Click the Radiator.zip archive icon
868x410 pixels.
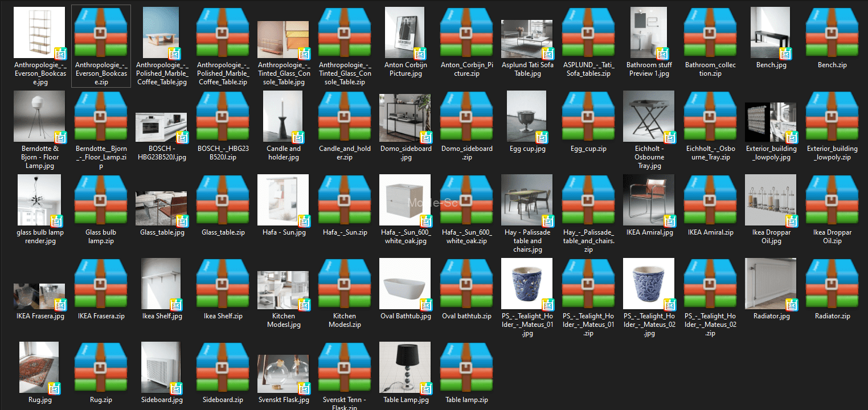[x=832, y=284]
